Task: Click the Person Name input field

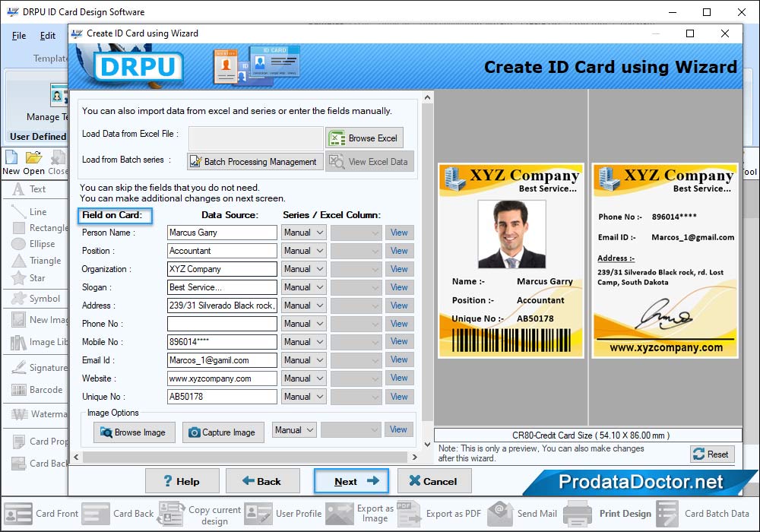Action: click(x=222, y=233)
